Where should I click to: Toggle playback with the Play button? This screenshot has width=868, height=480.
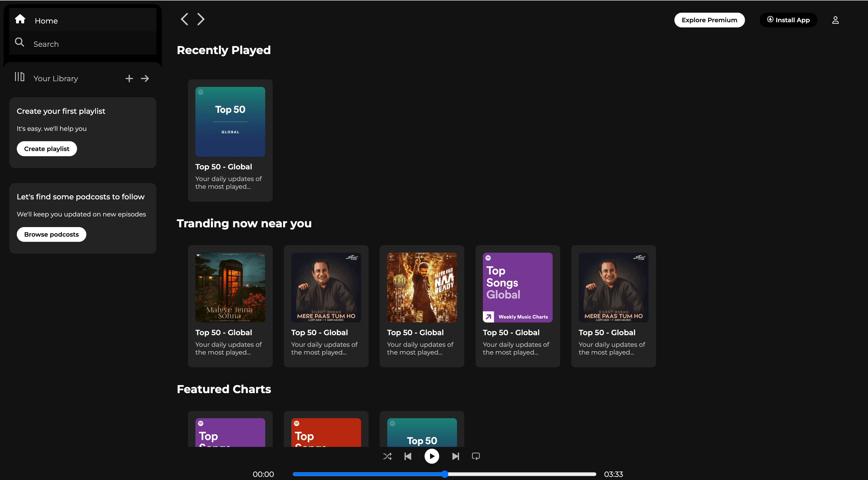[x=432, y=456]
